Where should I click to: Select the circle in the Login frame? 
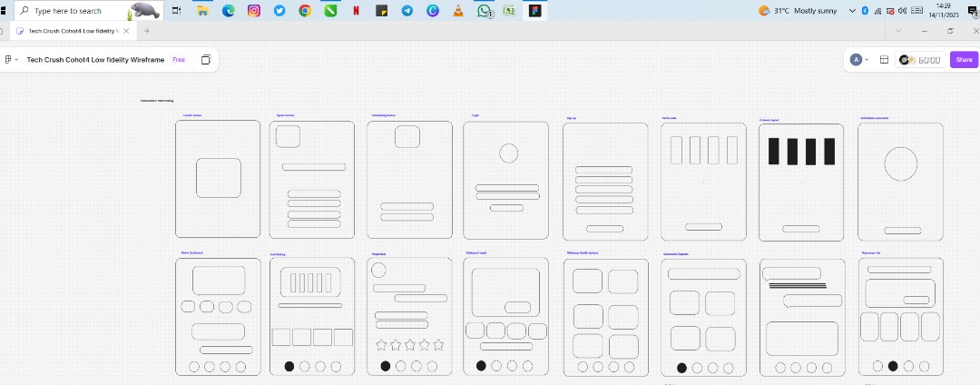coord(509,153)
